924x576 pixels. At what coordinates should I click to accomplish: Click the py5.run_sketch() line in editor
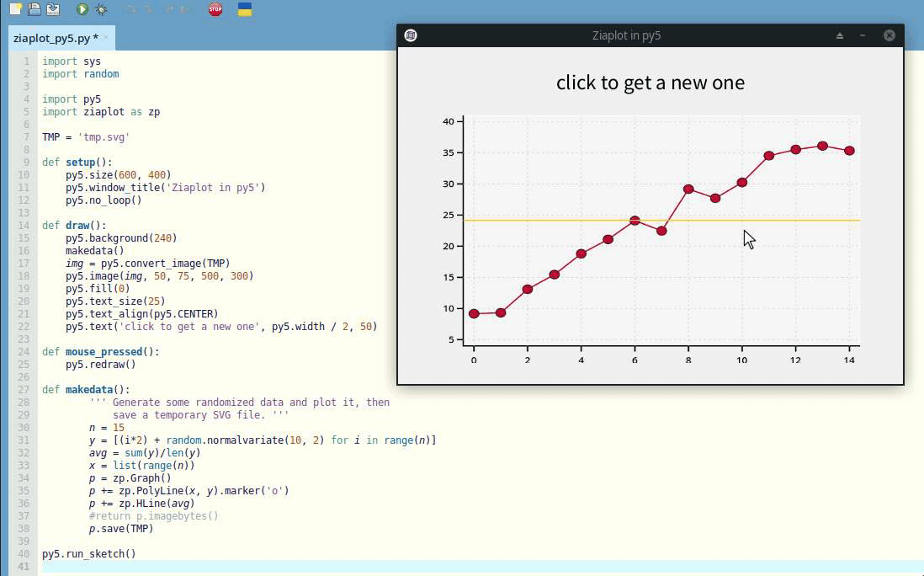coord(88,554)
